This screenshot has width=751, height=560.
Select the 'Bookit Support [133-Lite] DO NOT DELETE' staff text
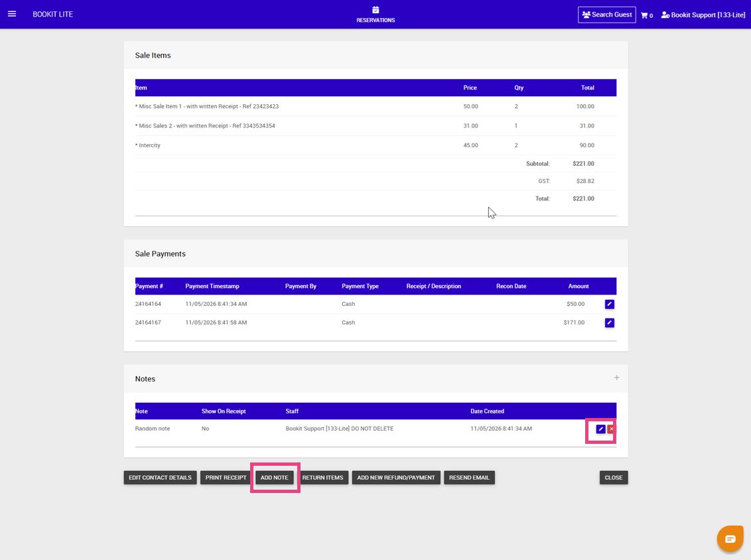point(340,429)
